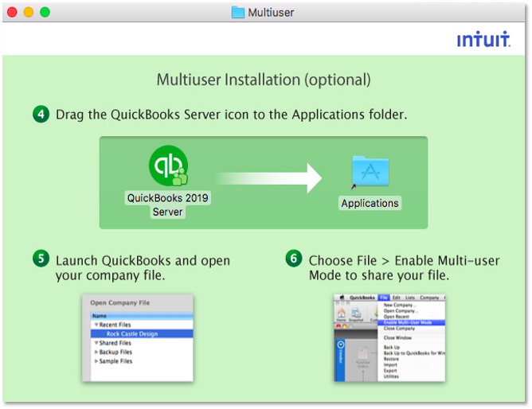This screenshot has width=532, height=409.
Task: Maximize the Multiuser window with green button
Action: click(45, 12)
